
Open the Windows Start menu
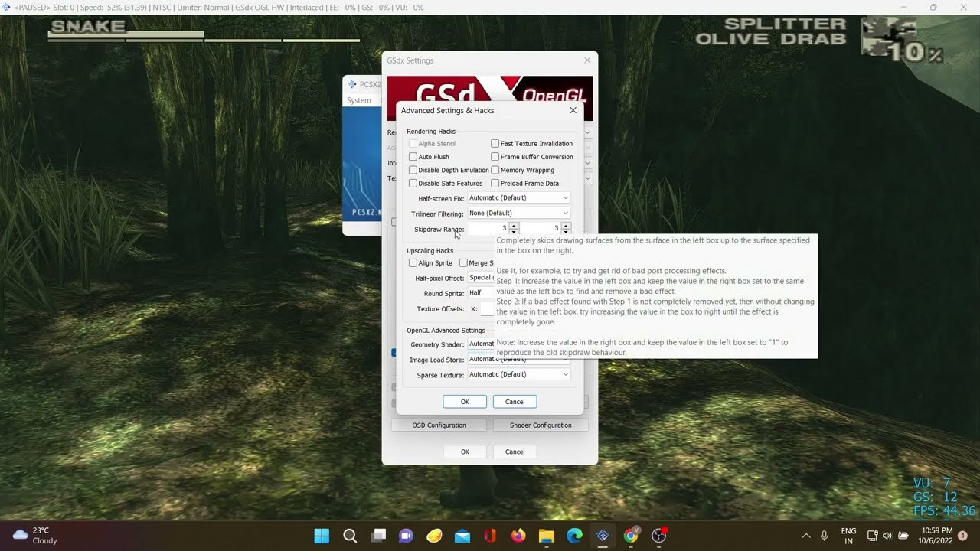click(322, 536)
